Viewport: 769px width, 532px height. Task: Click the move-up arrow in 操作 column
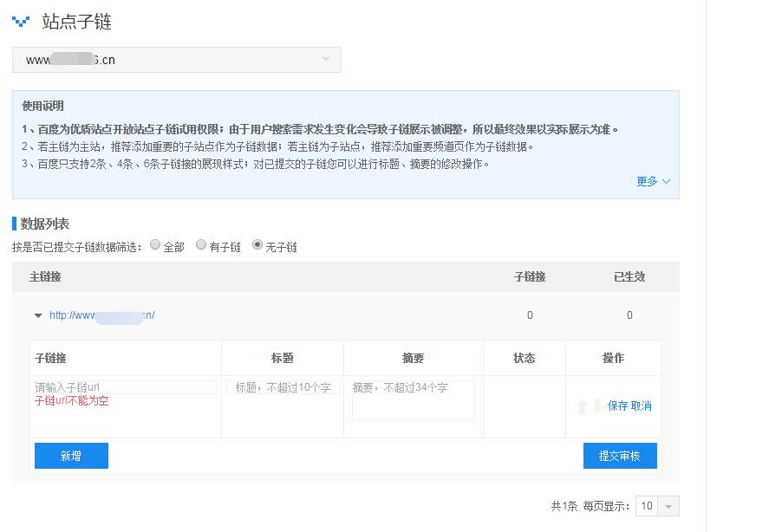coord(582,406)
